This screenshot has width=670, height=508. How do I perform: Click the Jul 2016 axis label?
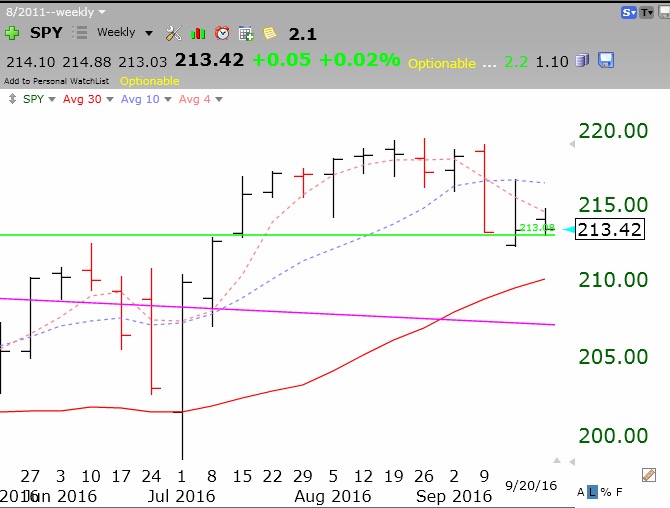pyautogui.click(x=181, y=496)
